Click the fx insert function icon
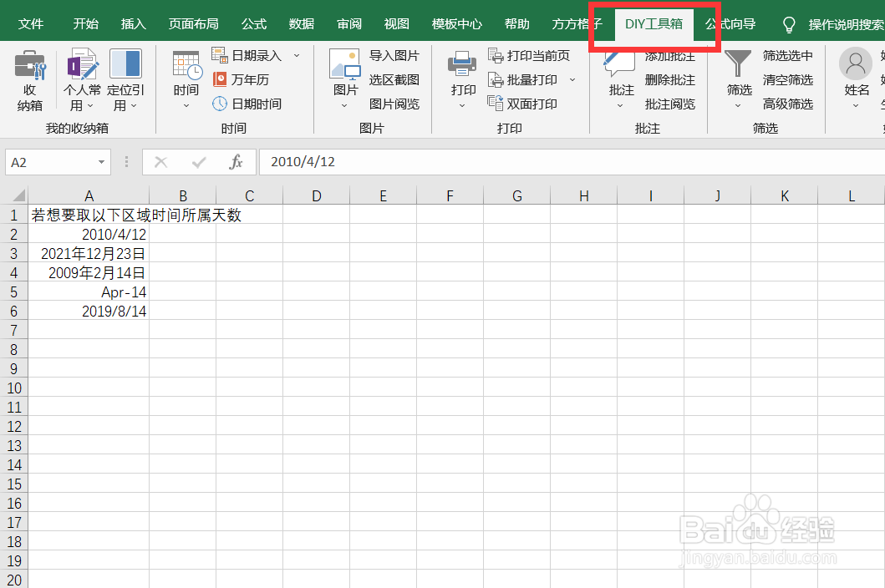Screen dimensions: 885x588 [236, 162]
